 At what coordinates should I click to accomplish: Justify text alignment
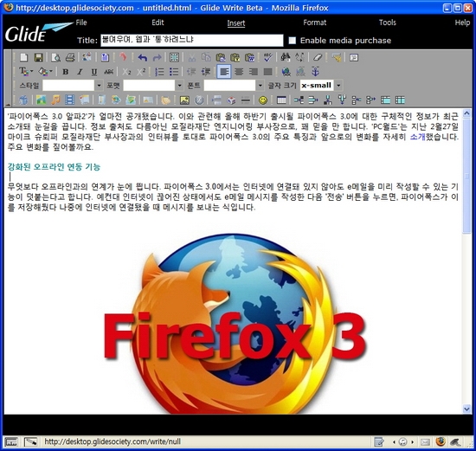pyautogui.click(x=267, y=72)
